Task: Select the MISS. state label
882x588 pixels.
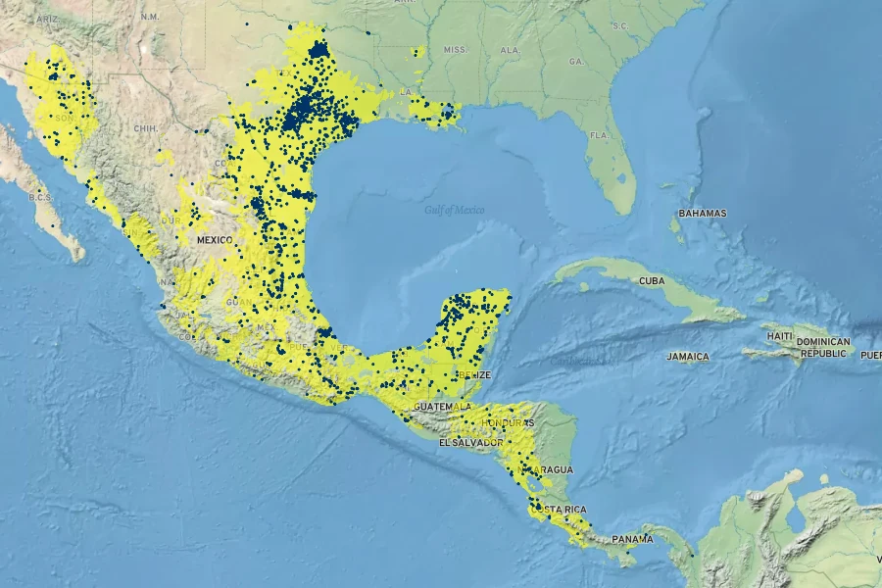Action: [455, 49]
